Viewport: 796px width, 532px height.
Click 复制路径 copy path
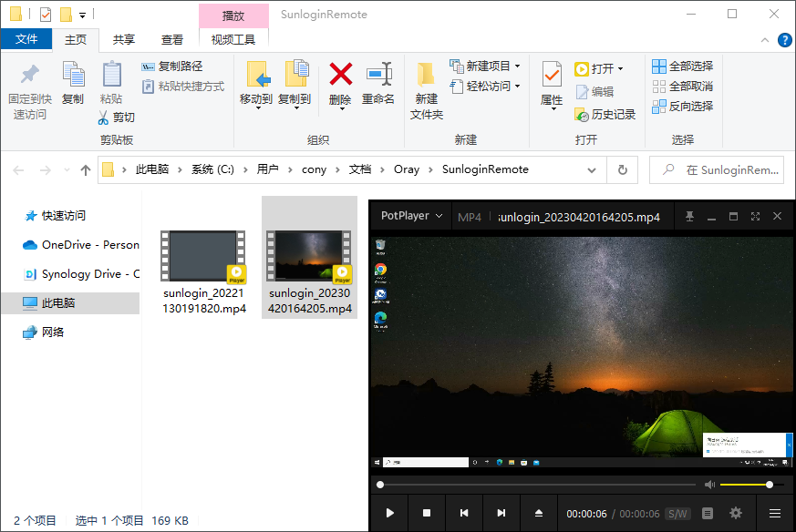[172, 66]
